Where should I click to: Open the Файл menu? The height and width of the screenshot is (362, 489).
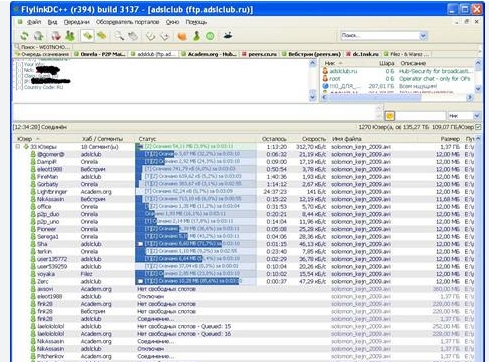tap(34, 22)
